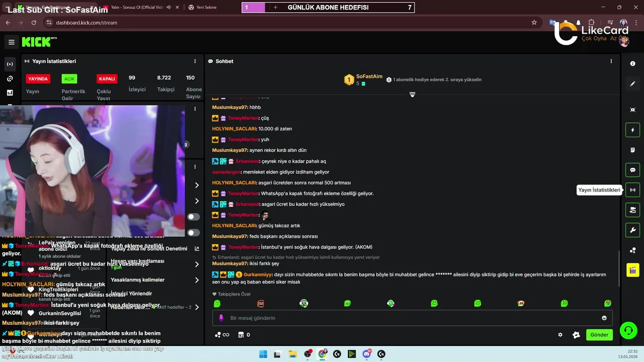Select the brown monster emote in quick row
The width and height of the screenshot is (644, 362).
click(261, 304)
